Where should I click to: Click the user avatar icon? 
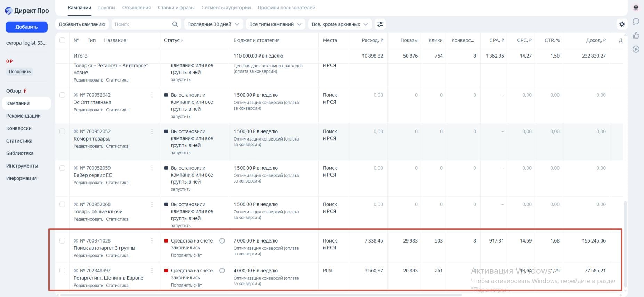tap(636, 8)
